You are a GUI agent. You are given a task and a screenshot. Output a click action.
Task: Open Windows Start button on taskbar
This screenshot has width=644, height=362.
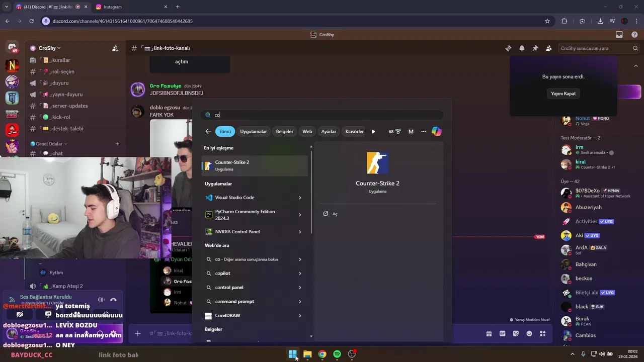pos(292,354)
